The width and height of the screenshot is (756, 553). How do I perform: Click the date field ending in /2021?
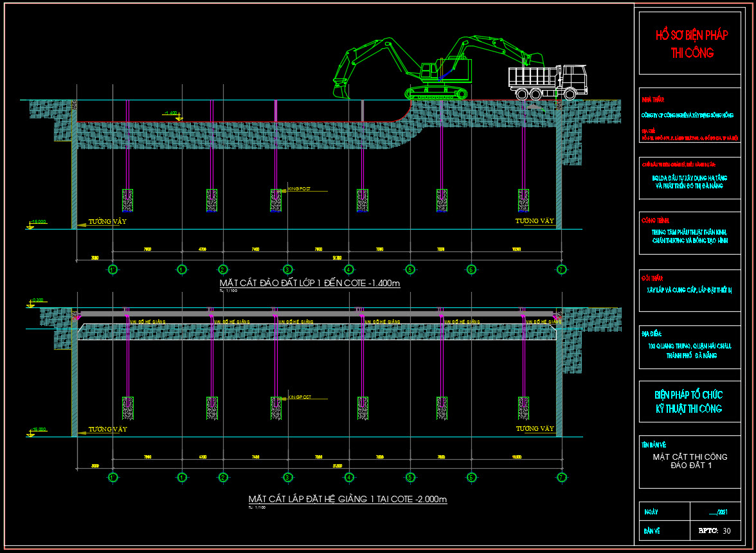(718, 512)
